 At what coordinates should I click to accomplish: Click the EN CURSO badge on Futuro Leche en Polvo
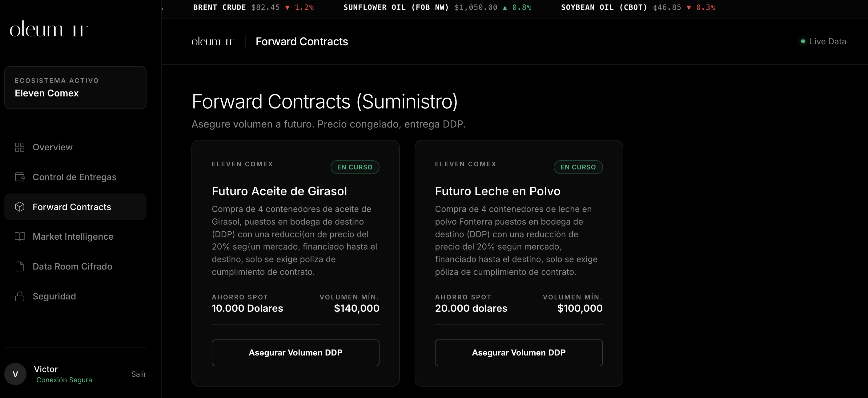(x=578, y=167)
